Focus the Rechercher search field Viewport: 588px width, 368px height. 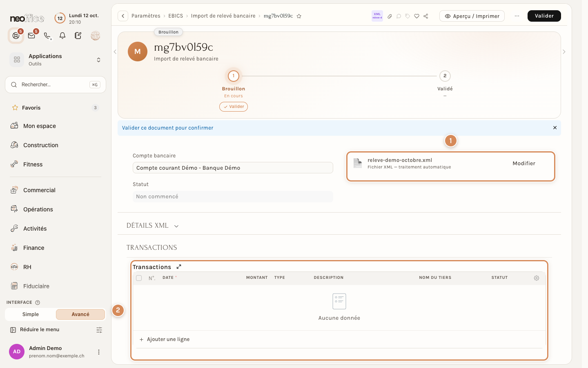click(56, 85)
